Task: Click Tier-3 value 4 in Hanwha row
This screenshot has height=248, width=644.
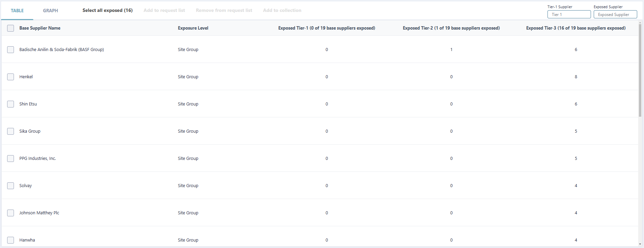Action: (576, 240)
